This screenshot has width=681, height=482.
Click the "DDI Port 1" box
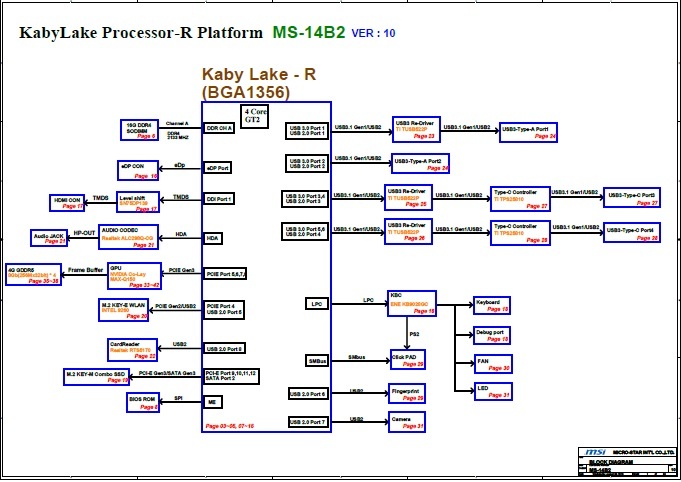(x=219, y=199)
